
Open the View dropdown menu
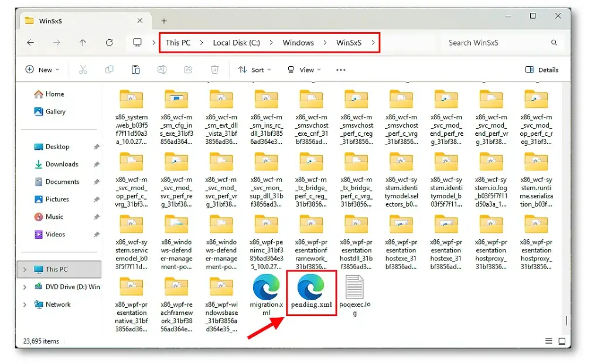(x=303, y=70)
